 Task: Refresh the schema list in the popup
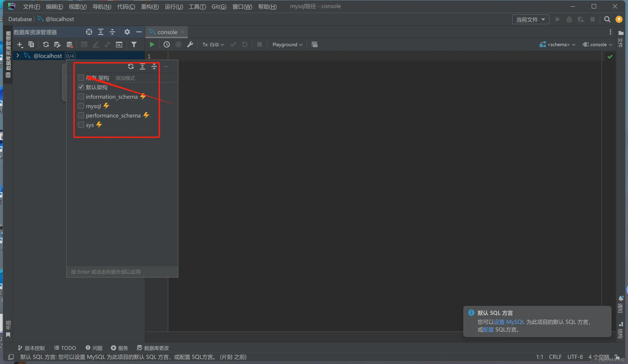pos(131,67)
